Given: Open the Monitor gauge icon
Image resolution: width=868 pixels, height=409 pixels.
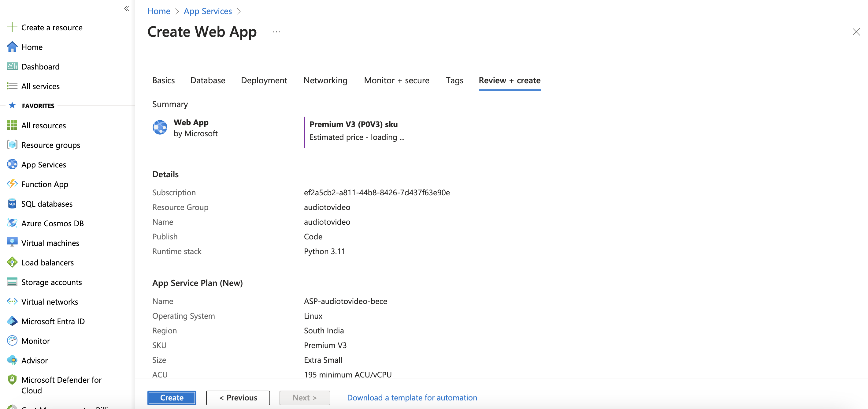Looking at the screenshot, I should pyautogui.click(x=12, y=340).
